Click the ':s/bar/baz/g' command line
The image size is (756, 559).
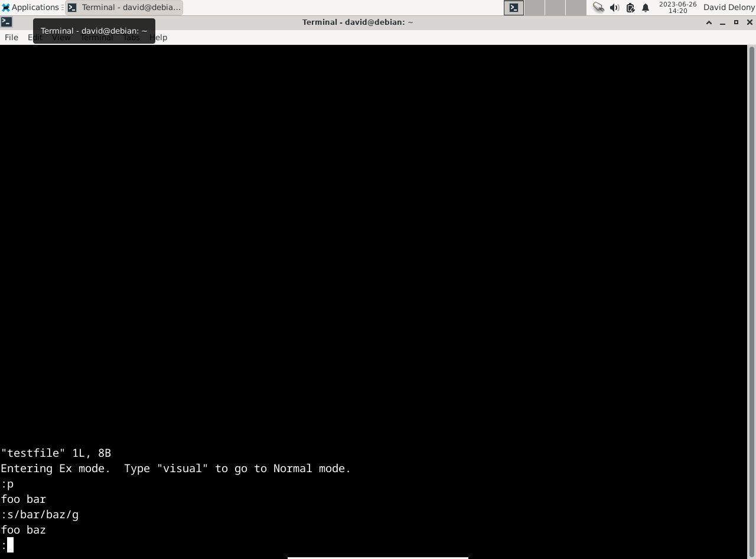coord(40,515)
